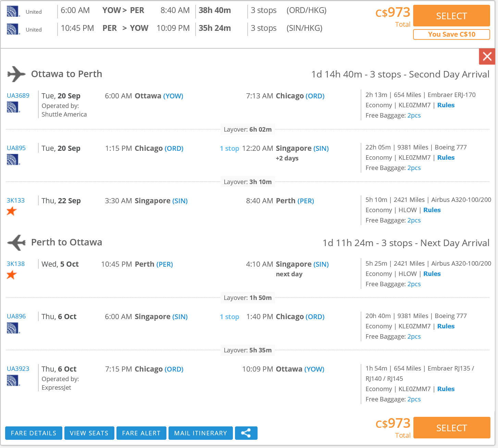The image size is (498, 448).
Task: Click the You Save C$10 badge
Action: point(451,34)
